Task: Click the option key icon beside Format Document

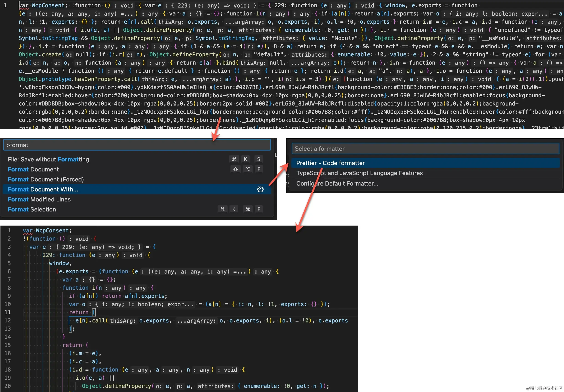Action: [248, 169]
